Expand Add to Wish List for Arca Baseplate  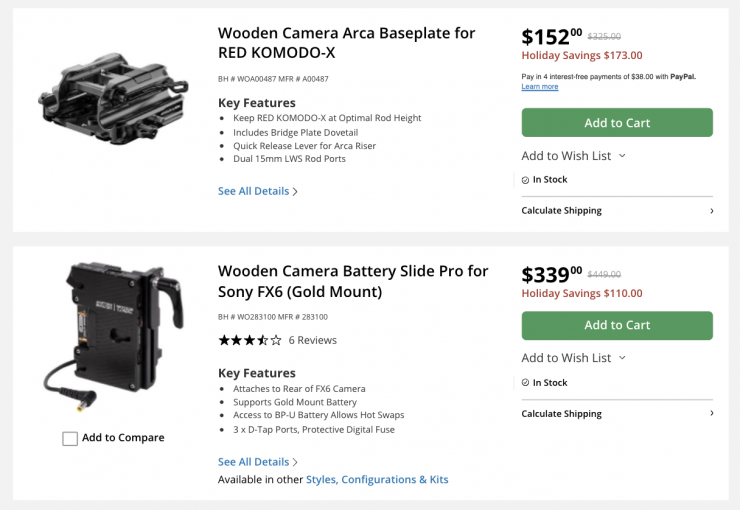click(573, 156)
